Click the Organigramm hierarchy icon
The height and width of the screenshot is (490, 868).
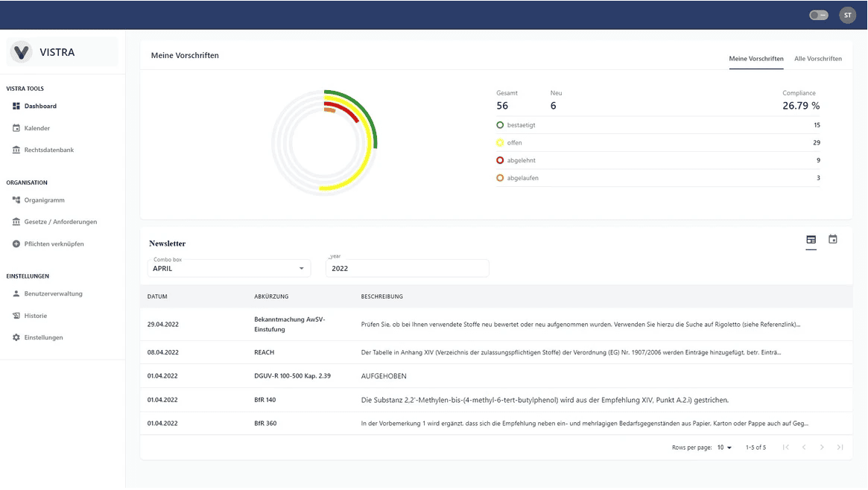[x=16, y=200]
